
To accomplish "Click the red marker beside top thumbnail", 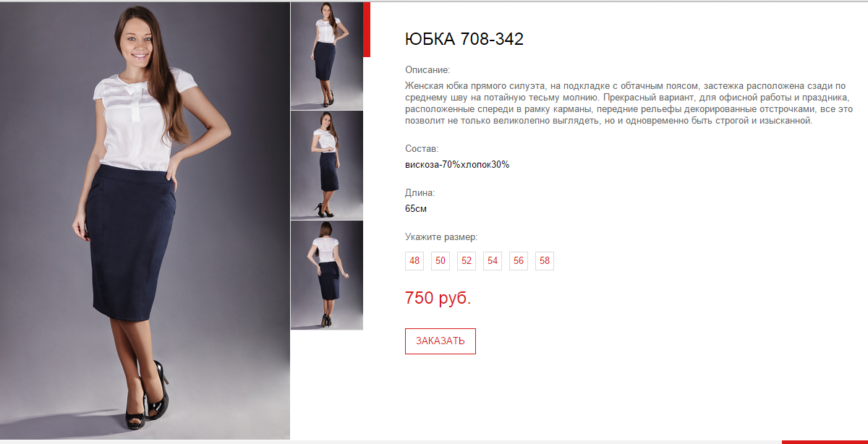I will 367,30.
